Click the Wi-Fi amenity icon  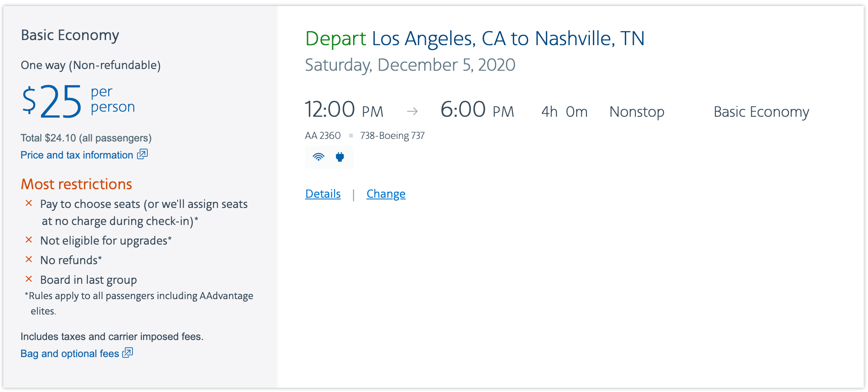[318, 157]
